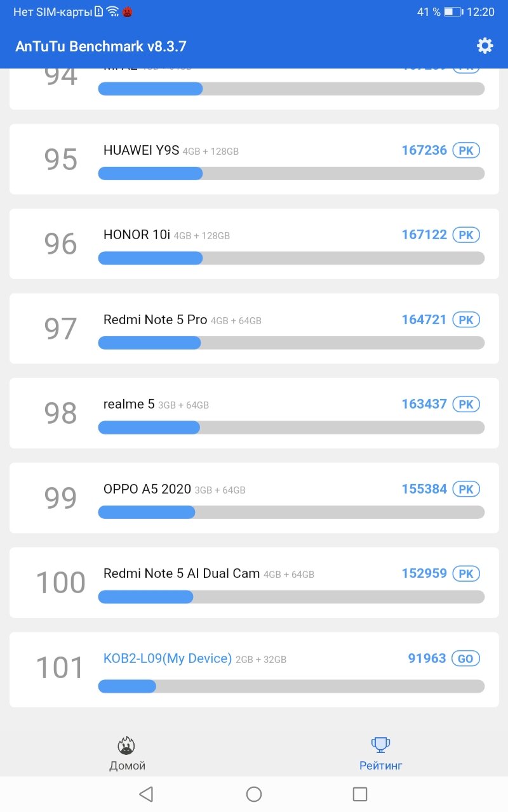Tap the PK badge next to realme 5
Viewport: 508px width, 812px height.
(466, 404)
